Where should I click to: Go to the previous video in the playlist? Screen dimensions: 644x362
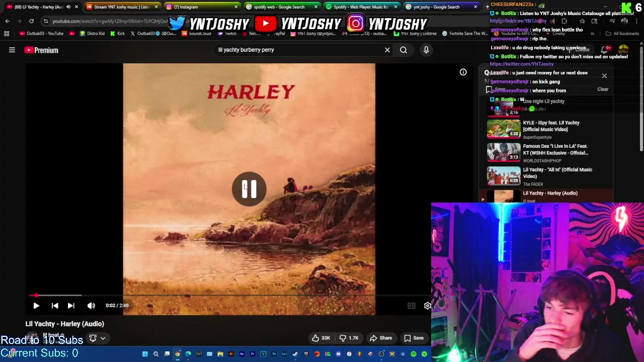tap(55, 305)
